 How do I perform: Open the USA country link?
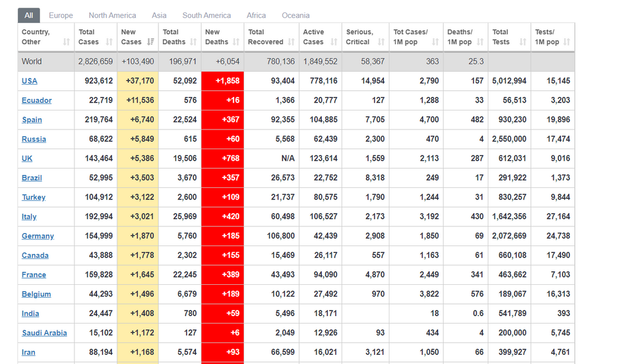(x=29, y=81)
